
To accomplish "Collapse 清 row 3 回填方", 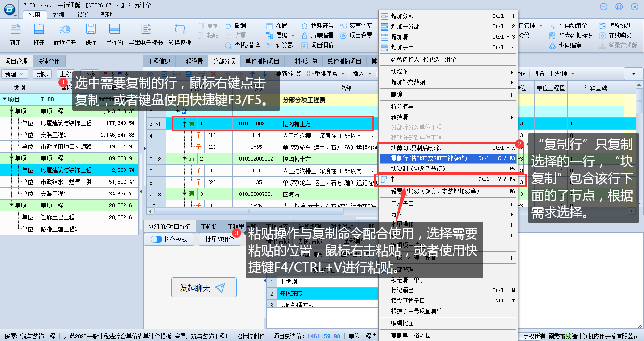I will pos(185,194).
